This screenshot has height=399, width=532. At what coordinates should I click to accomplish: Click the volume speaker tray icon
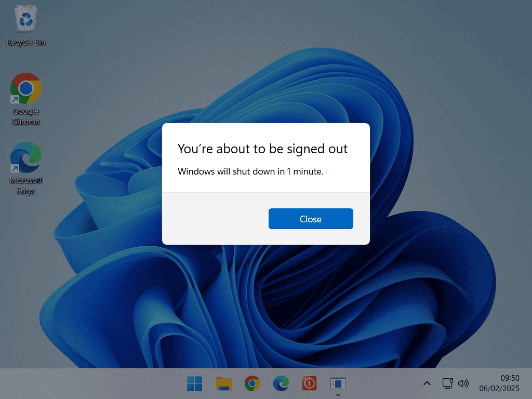(463, 383)
